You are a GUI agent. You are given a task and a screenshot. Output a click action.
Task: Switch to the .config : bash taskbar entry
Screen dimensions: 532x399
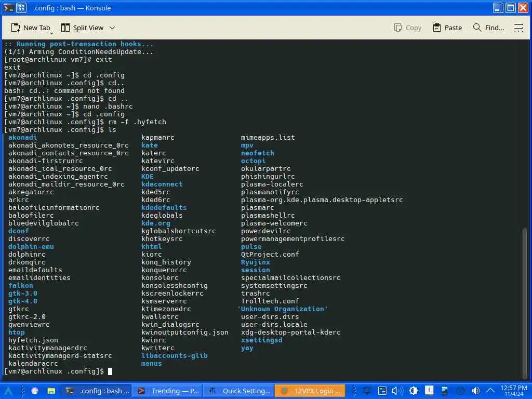pos(97,391)
